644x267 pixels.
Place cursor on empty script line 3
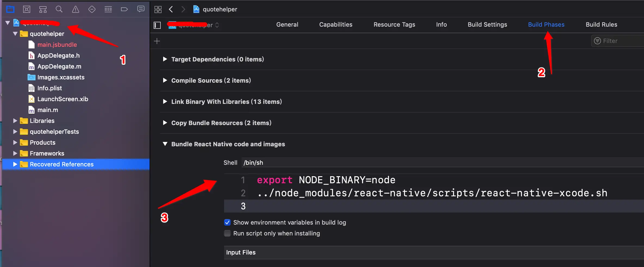point(434,206)
